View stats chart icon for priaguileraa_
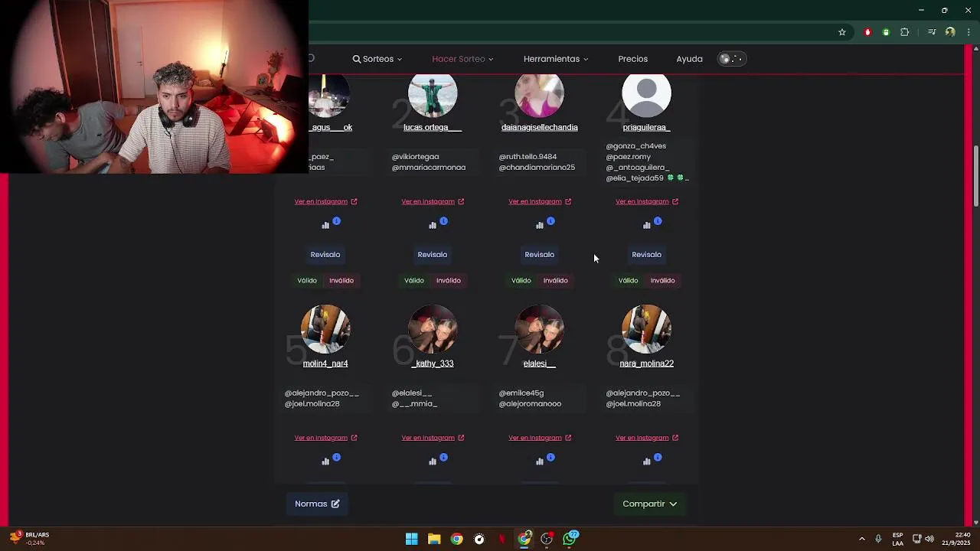The image size is (980, 551). tap(647, 225)
